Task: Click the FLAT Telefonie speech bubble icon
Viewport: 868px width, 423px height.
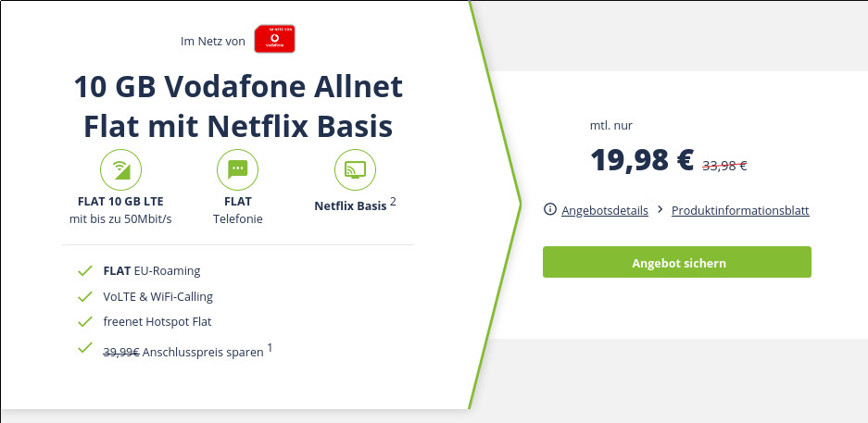Action: pos(237,169)
